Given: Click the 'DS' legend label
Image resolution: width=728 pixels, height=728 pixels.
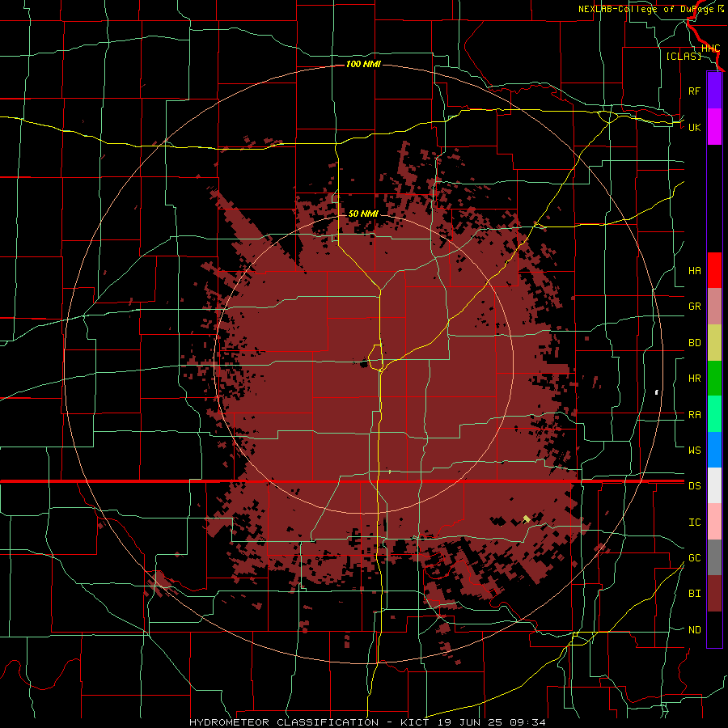Looking at the screenshot, I should tap(694, 486).
